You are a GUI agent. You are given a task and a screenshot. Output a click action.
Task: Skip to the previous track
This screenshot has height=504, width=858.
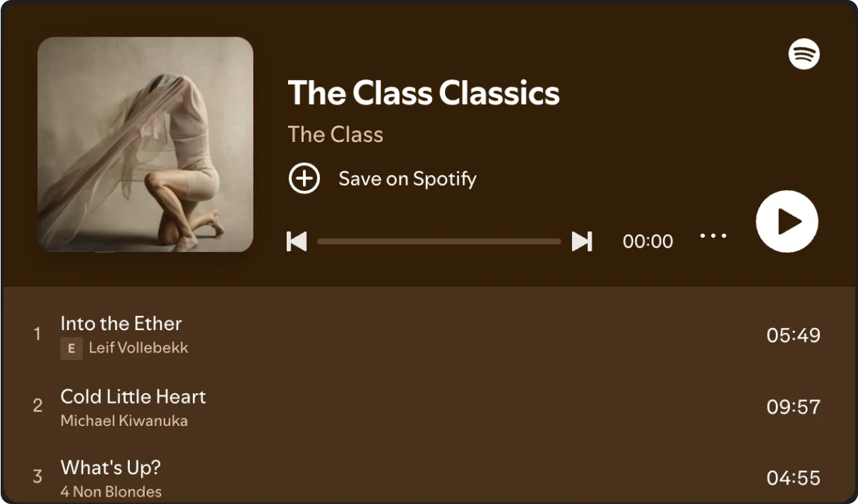pyautogui.click(x=296, y=241)
